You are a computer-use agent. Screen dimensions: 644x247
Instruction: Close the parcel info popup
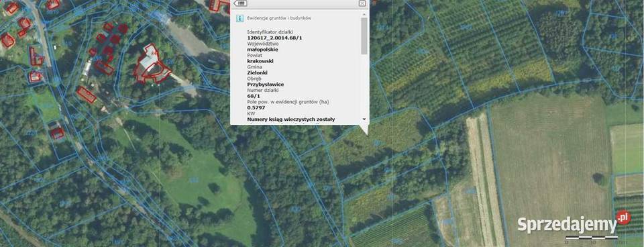tap(362, 3)
